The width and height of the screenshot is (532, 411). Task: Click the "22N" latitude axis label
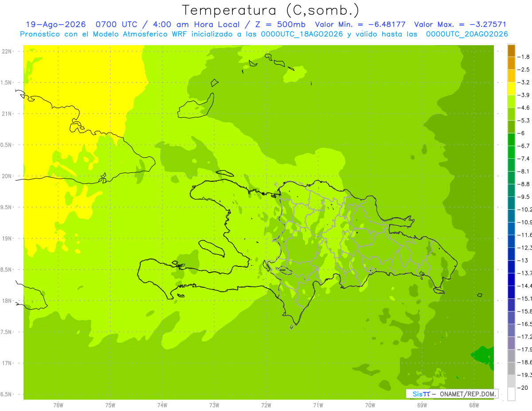pyautogui.click(x=6, y=51)
